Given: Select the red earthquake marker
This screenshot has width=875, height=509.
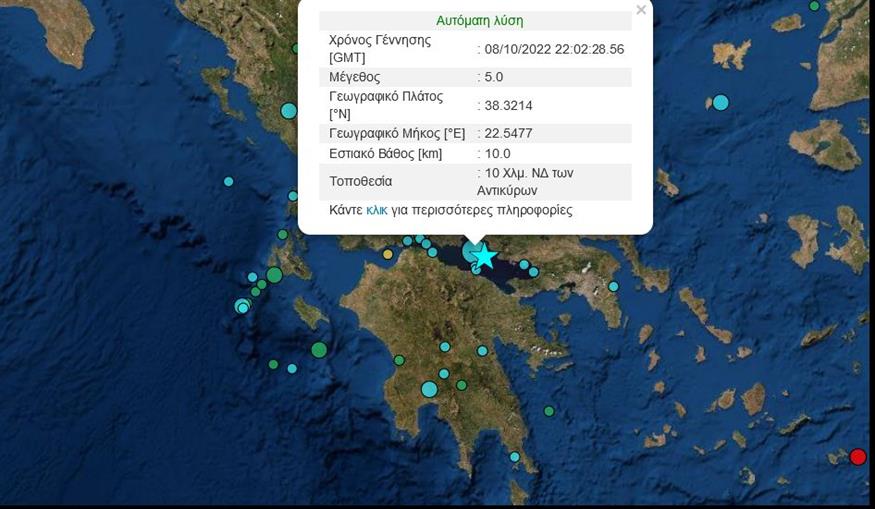Looking at the screenshot, I should (x=857, y=457).
